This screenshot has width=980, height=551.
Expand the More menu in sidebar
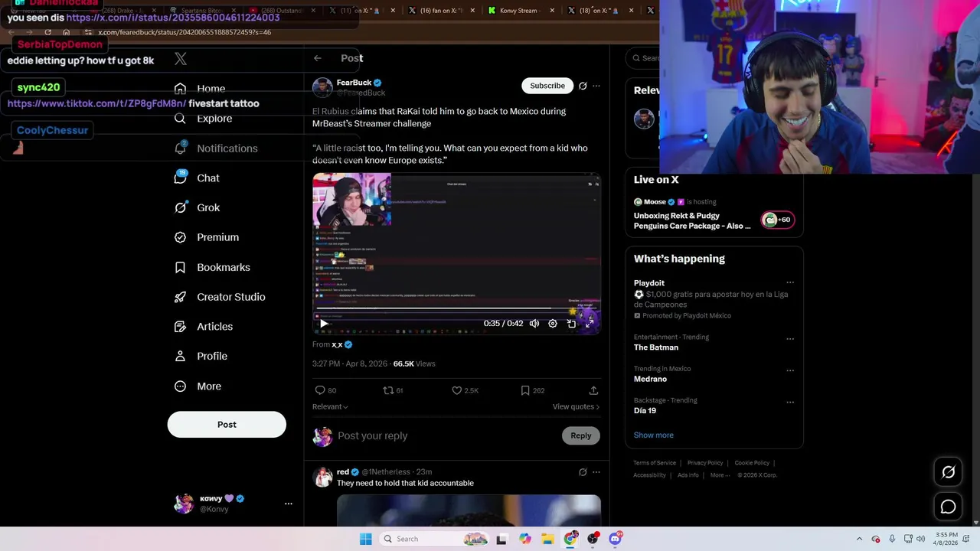(198, 386)
